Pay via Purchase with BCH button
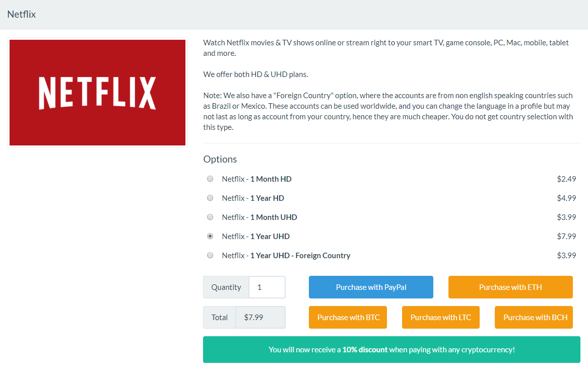Viewport: 588px width, 380px height. click(x=534, y=318)
